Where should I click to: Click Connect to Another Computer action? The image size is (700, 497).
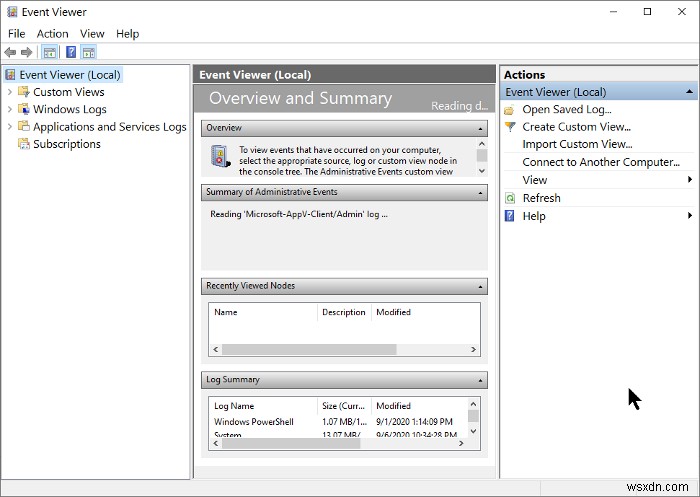[600, 162]
